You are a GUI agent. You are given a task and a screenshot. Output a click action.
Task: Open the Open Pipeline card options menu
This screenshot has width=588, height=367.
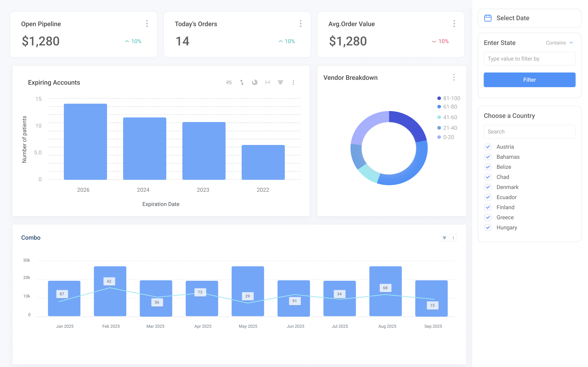point(147,24)
